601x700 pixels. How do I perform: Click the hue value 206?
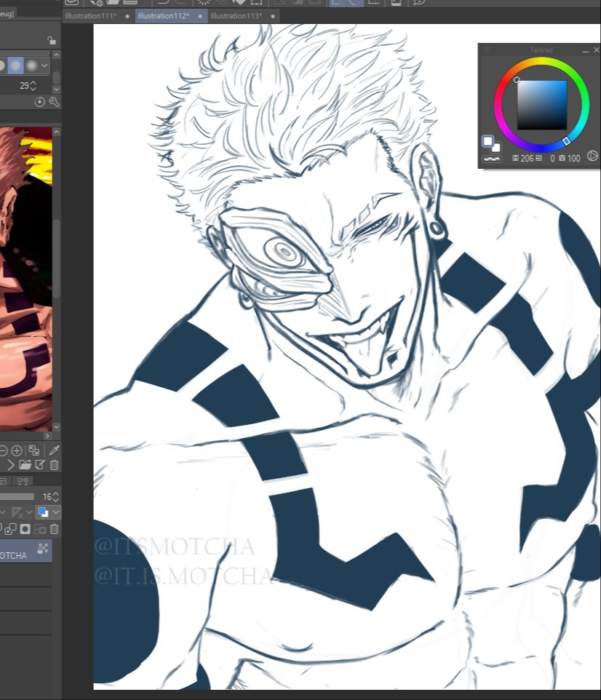coord(528,159)
